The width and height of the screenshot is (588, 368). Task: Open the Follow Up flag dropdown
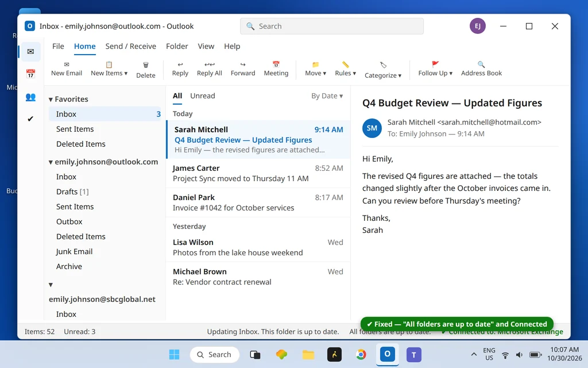pyautogui.click(x=435, y=69)
